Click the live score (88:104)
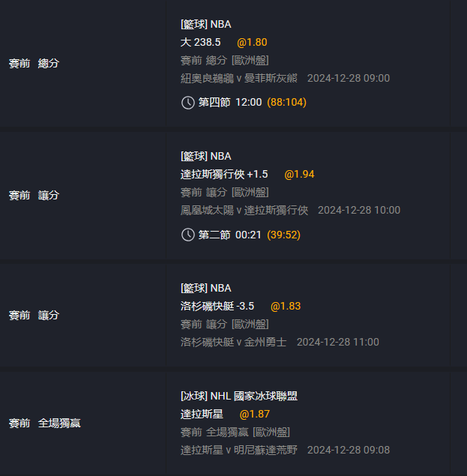467x476 pixels. [x=286, y=103]
